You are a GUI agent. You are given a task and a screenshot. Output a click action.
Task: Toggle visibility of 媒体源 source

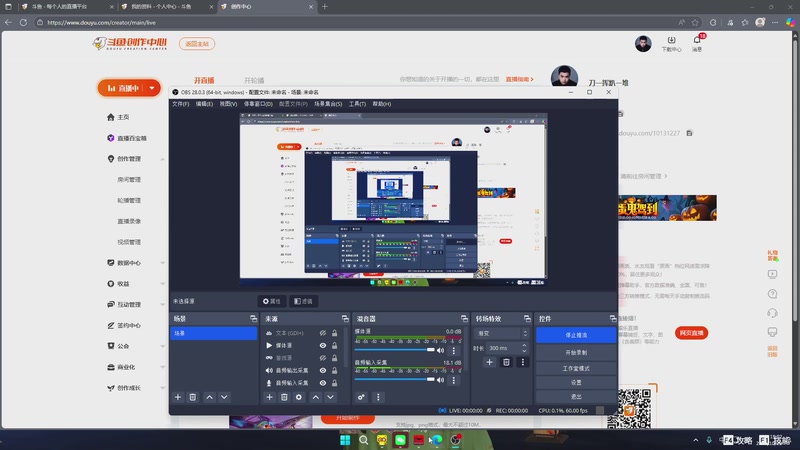[323, 345]
